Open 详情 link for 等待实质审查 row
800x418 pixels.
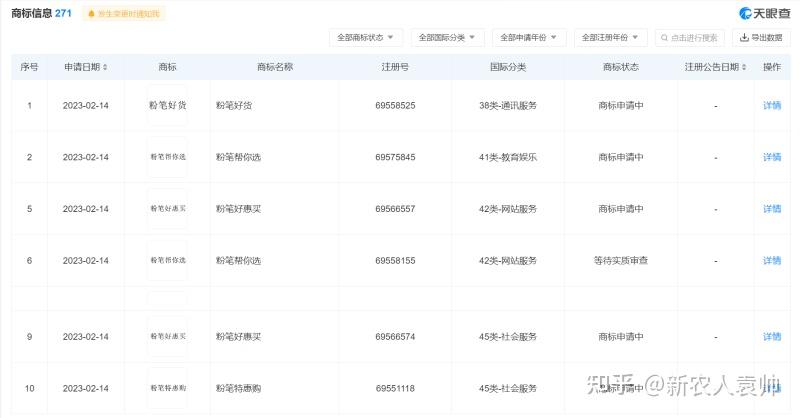(x=772, y=260)
